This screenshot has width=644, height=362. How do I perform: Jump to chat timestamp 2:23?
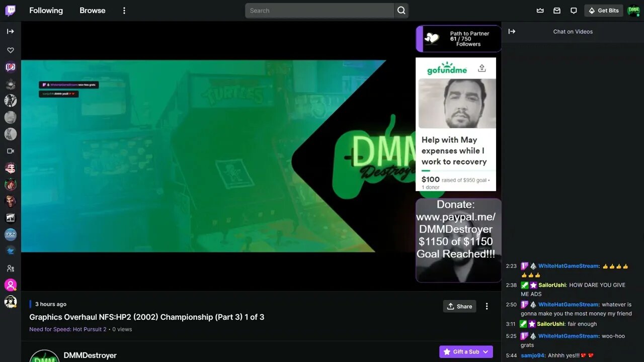pos(511,266)
